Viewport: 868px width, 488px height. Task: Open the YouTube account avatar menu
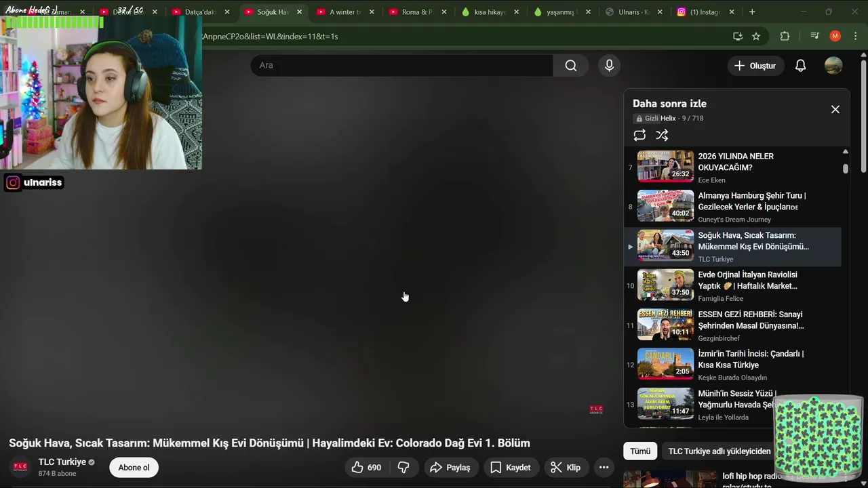pos(833,66)
